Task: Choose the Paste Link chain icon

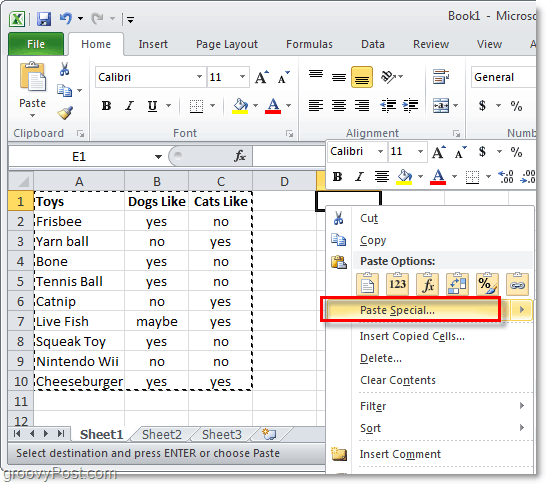Action: tap(517, 284)
